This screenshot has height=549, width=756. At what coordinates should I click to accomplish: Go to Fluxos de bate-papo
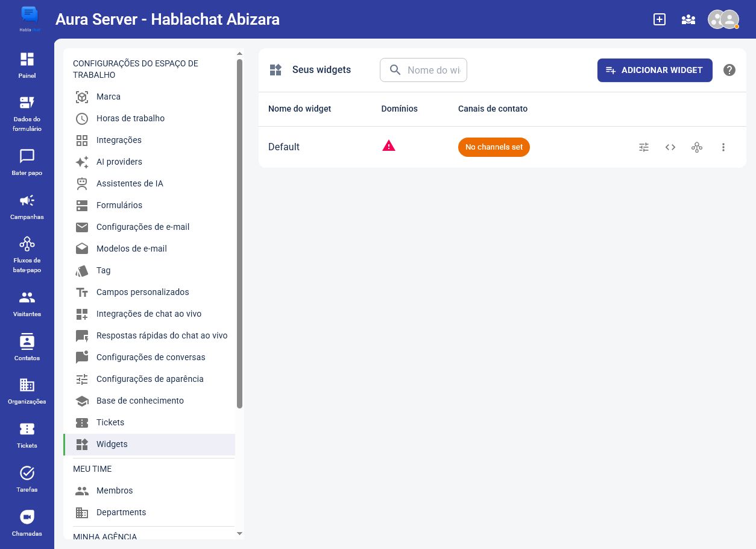coord(27,255)
